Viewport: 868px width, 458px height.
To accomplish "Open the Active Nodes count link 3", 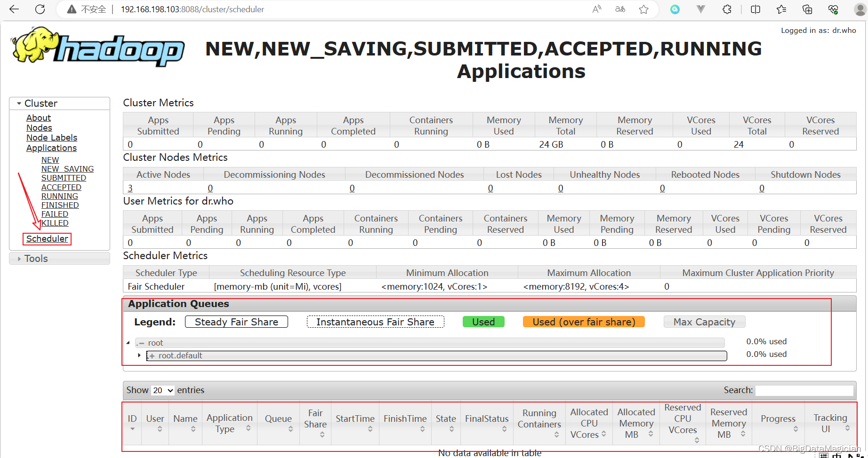I will tap(130, 188).
